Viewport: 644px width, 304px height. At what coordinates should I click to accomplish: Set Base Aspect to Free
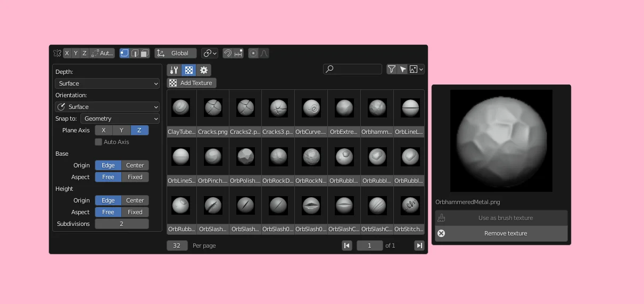[x=108, y=177]
